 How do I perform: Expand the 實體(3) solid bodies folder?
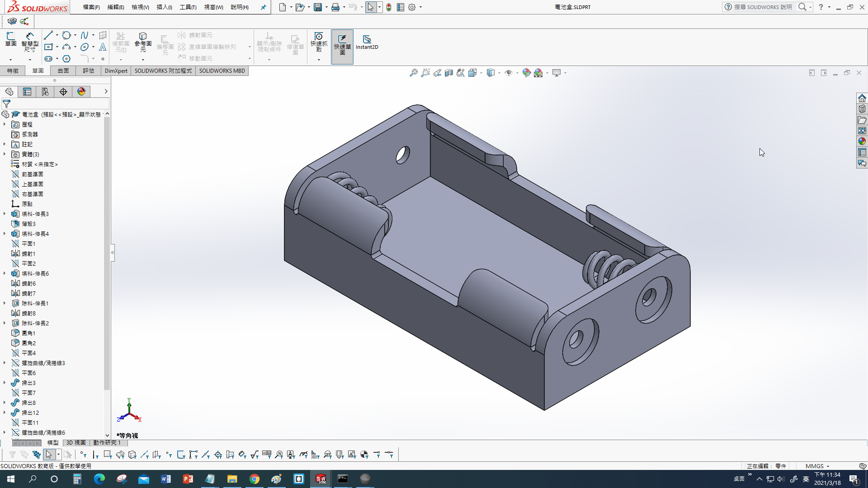5,154
